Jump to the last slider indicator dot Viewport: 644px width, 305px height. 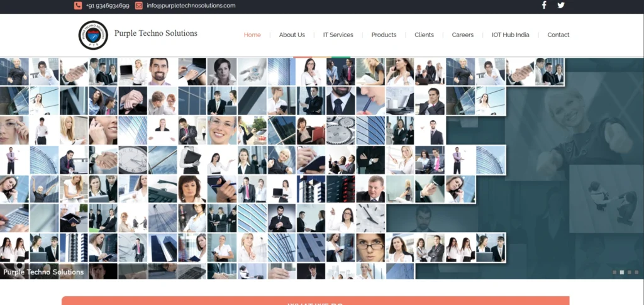(636, 272)
